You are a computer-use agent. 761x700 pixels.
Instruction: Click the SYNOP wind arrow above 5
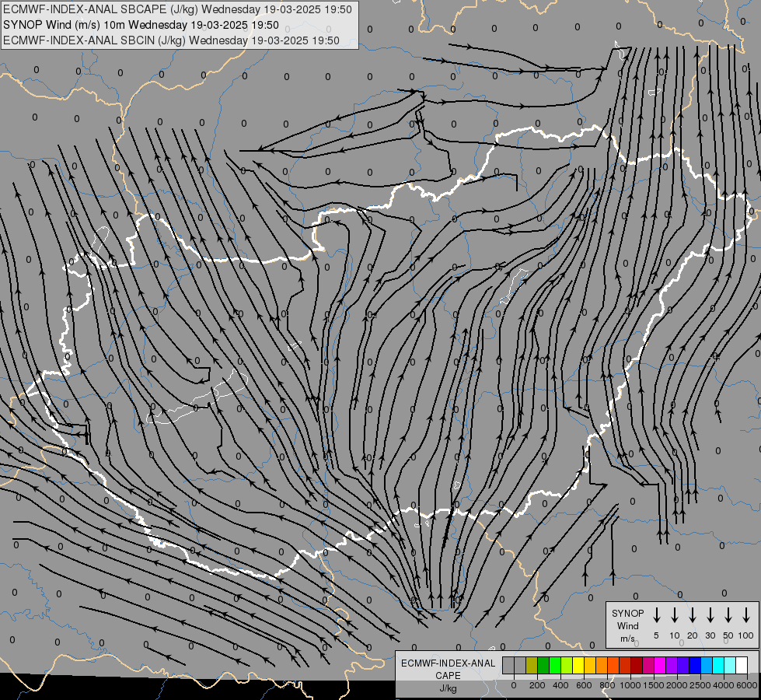(656, 614)
